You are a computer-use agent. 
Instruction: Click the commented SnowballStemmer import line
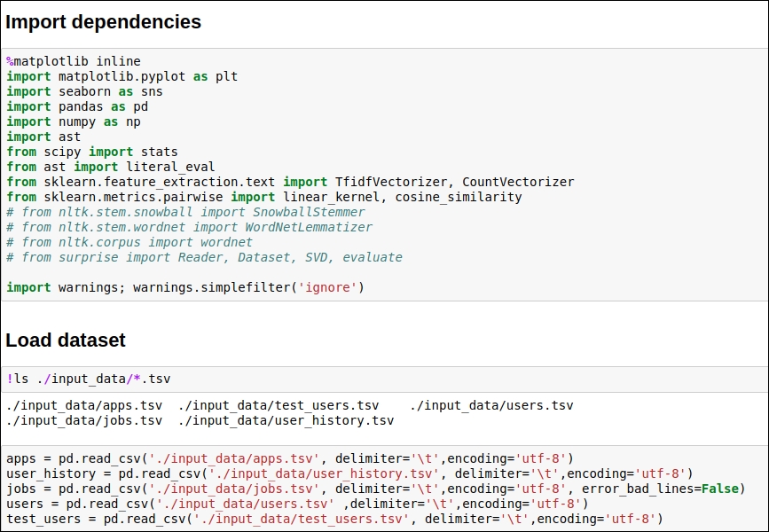click(186, 212)
